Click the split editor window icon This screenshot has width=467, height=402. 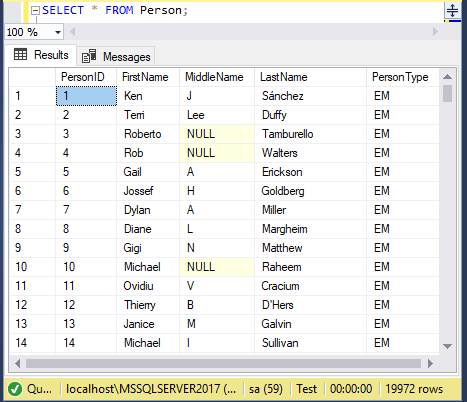[452, 10]
